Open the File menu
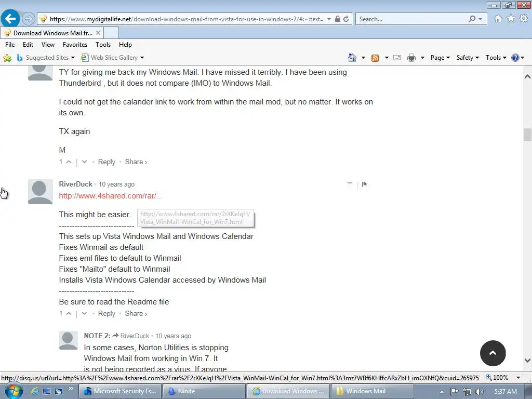The height and width of the screenshot is (399, 532). tap(10, 45)
